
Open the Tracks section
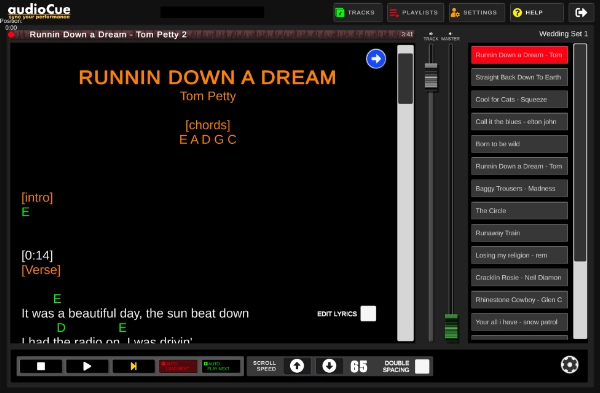point(357,13)
